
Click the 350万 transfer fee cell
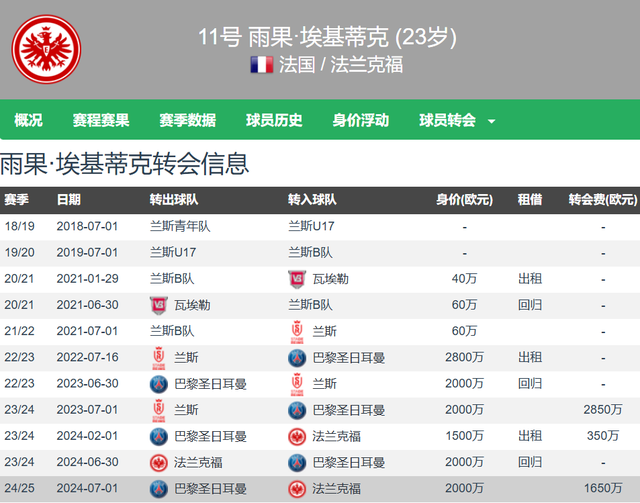(603, 436)
